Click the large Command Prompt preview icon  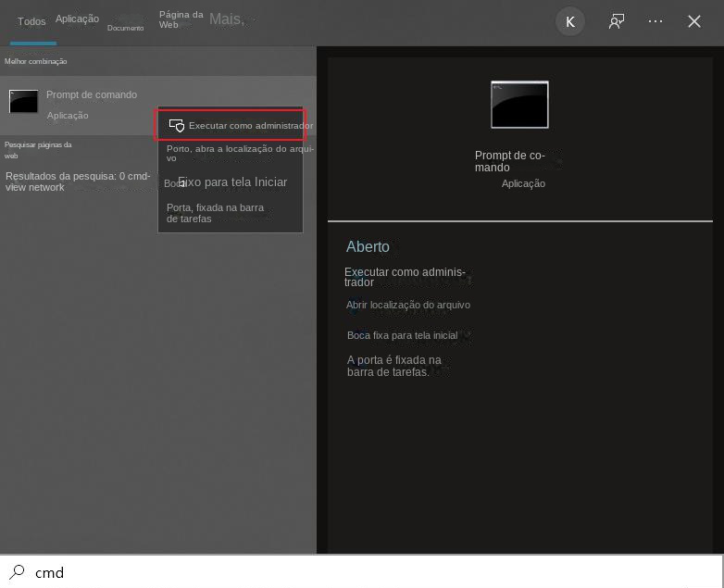pos(519,105)
